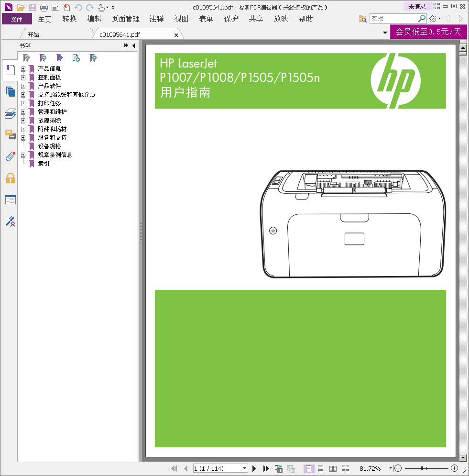Open the bookmarks panel sidebar icon
Screen dimensions: 469x476
coord(11,70)
